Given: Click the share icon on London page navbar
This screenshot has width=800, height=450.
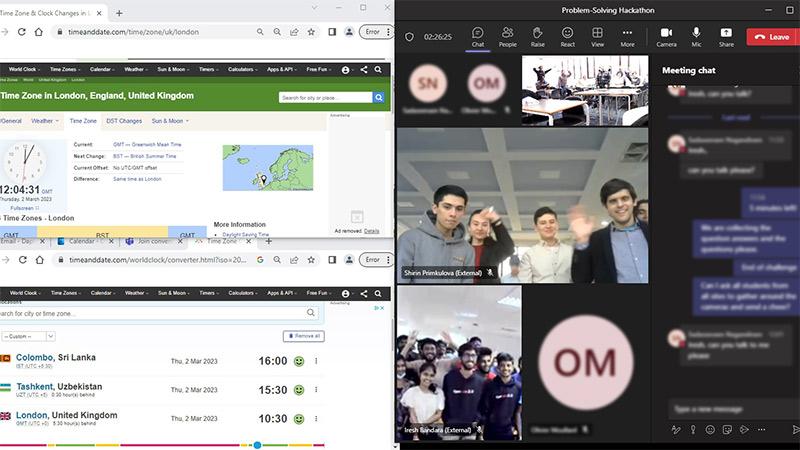Looking at the screenshot, I should (x=363, y=69).
